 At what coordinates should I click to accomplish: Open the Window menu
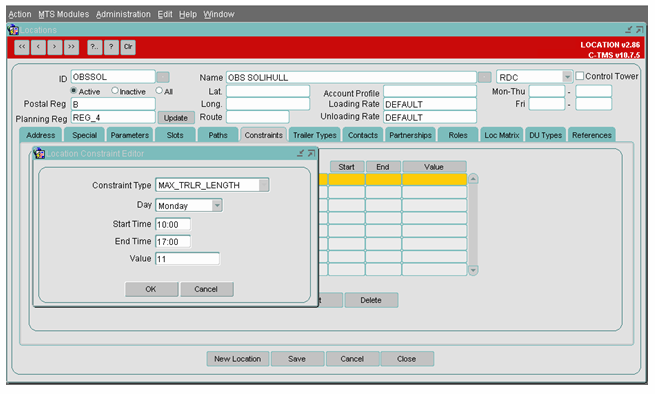pos(218,14)
